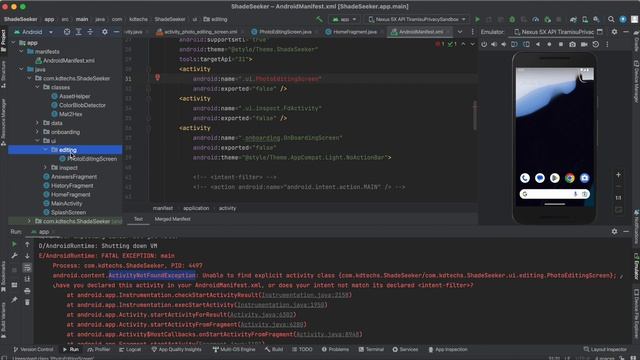Click Select Opened File target icon
The width and height of the screenshot is (640, 360).
click(67, 31)
